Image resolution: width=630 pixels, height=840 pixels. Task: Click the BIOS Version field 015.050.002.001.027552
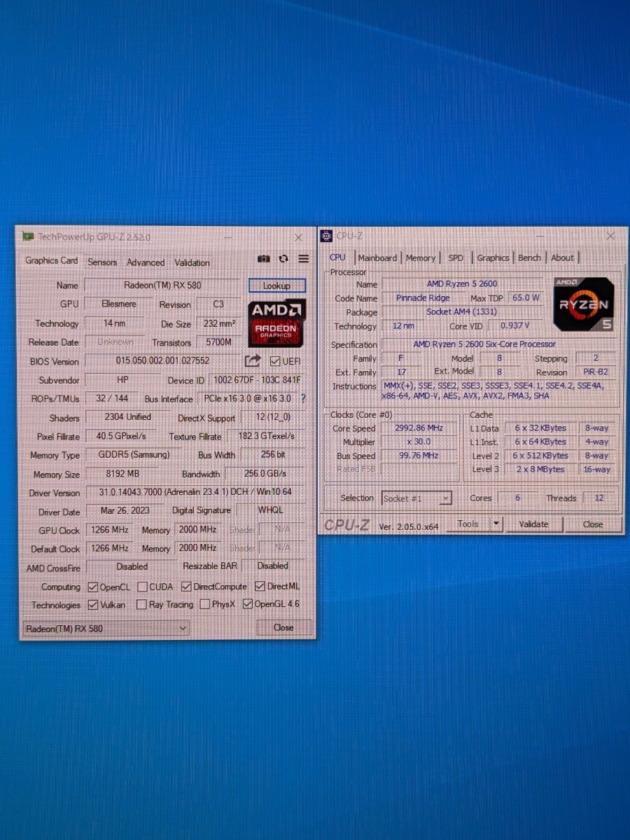[x=162, y=361]
